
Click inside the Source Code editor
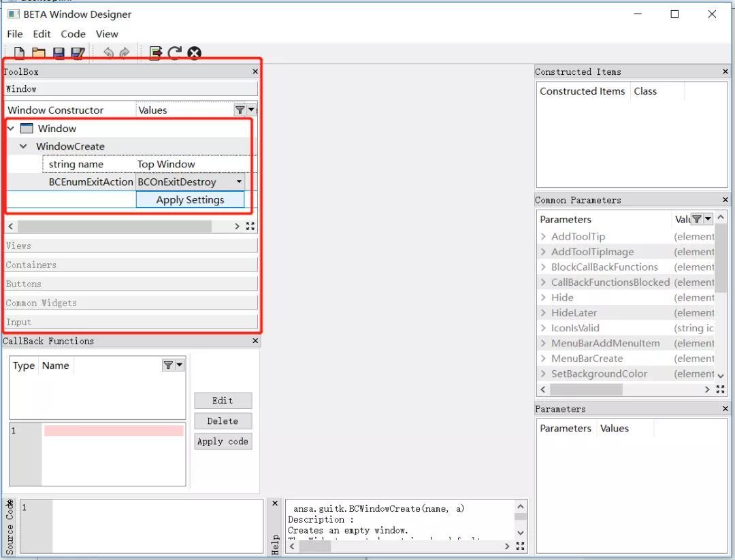(157, 526)
